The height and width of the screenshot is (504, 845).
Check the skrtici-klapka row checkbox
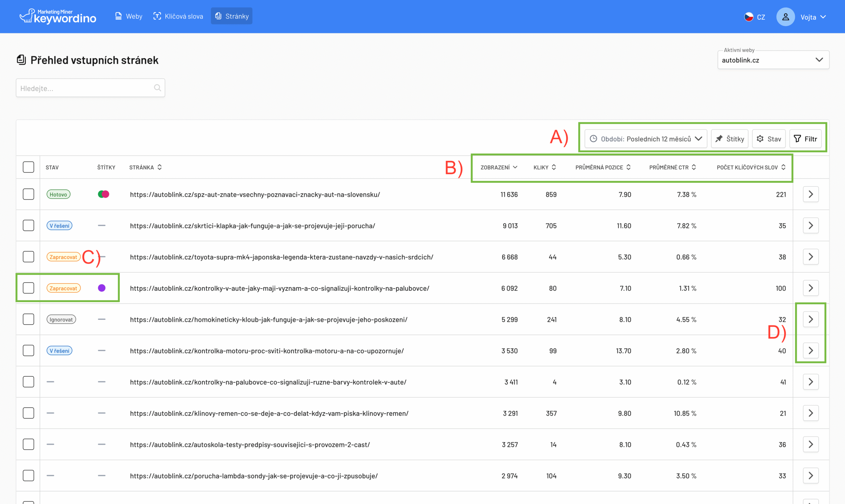28,225
